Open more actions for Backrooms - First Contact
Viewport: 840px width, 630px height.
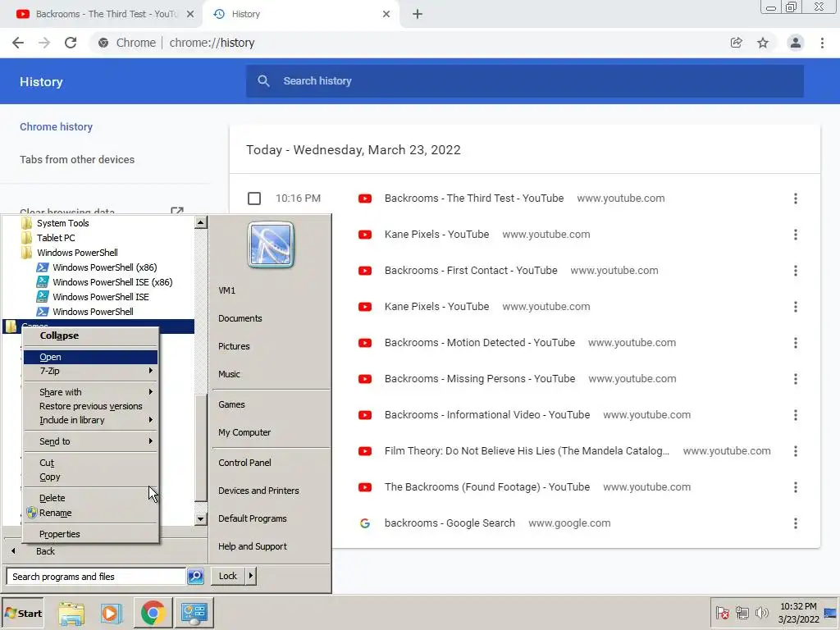pos(796,271)
